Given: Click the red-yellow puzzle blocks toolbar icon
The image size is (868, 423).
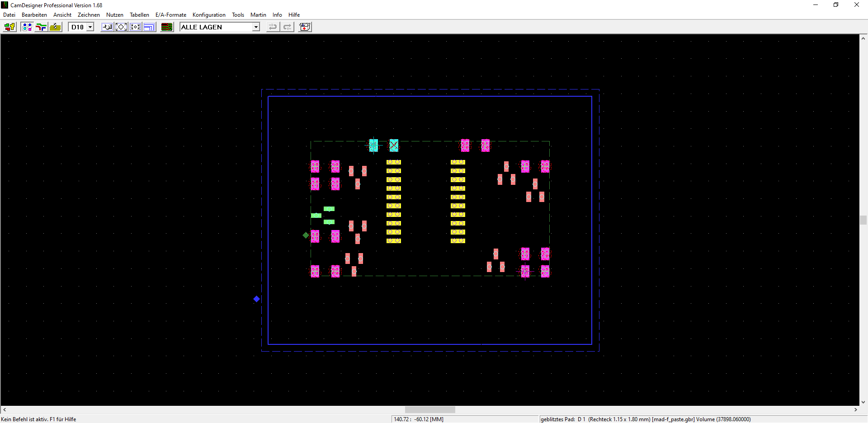Looking at the screenshot, I should click(x=9, y=27).
